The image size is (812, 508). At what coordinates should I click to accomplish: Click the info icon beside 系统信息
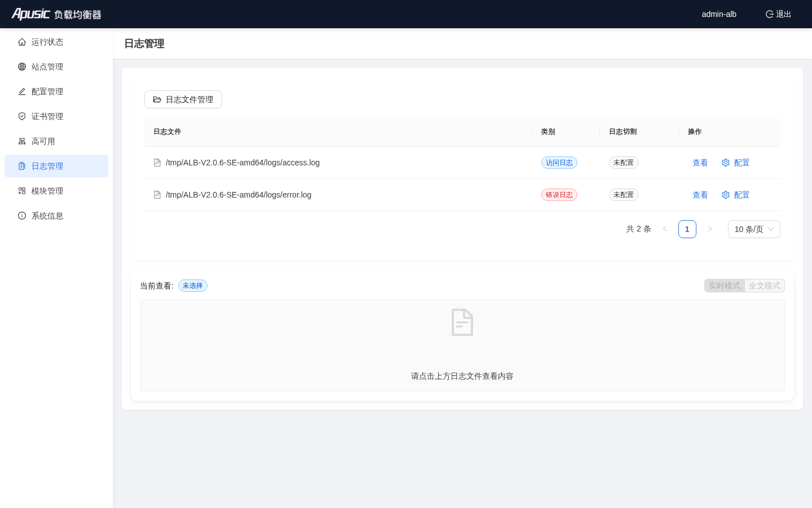(22, 216)
